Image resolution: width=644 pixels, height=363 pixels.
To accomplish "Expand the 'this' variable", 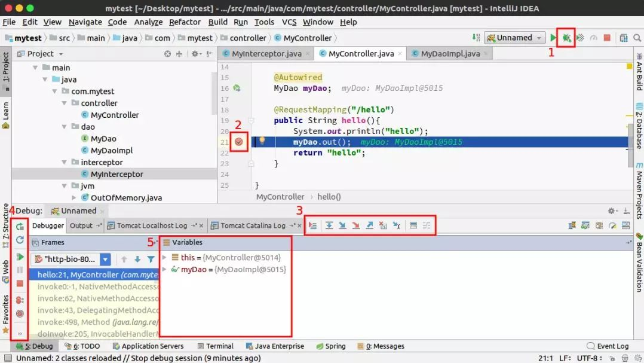I will (165, 257).
